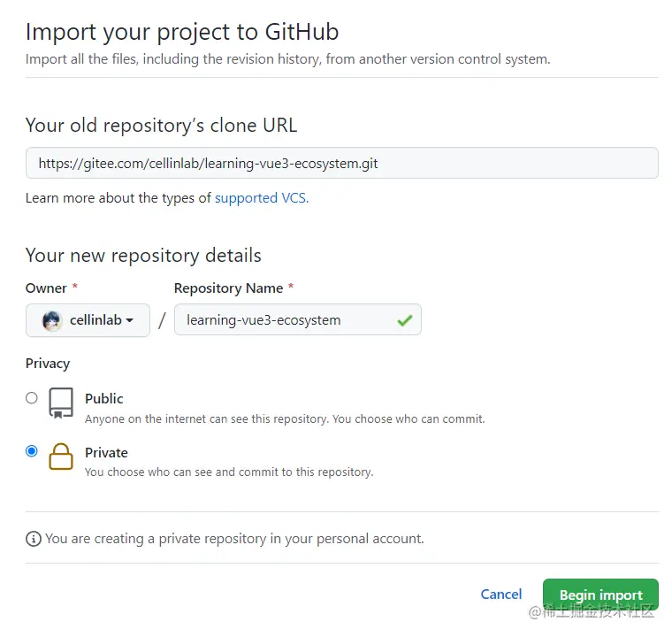672x637 pixels.
Task: Click the 'Your old repository's clone URL' heading
Action: click(x=161, y=126)
